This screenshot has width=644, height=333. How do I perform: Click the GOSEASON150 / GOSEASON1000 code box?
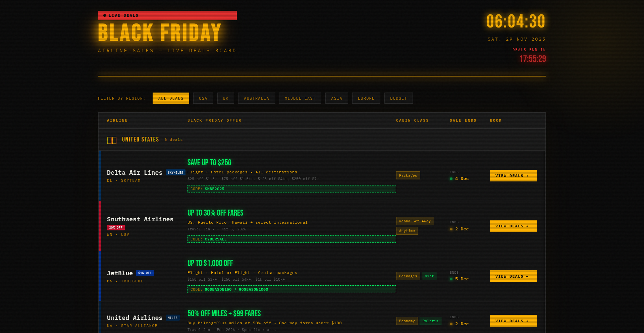pos(292,289)
